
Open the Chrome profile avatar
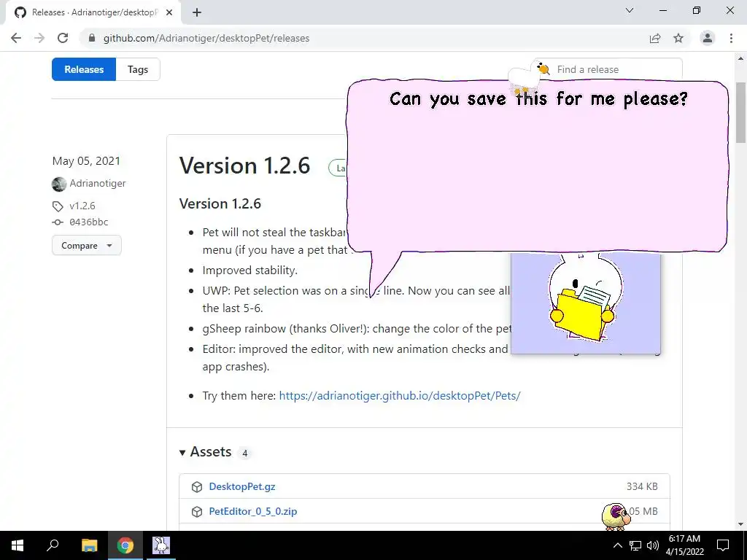[708, 38]
